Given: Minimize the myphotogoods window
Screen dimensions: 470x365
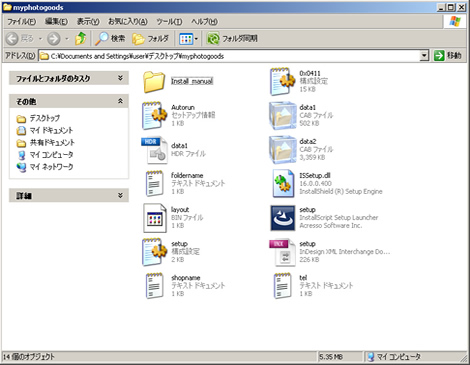Looking at the screenshot, I should tap(441, 7).
